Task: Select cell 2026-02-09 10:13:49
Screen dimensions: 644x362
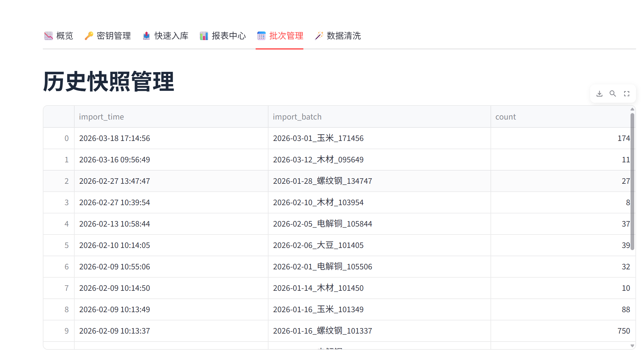Action: (x=171, y=309)
